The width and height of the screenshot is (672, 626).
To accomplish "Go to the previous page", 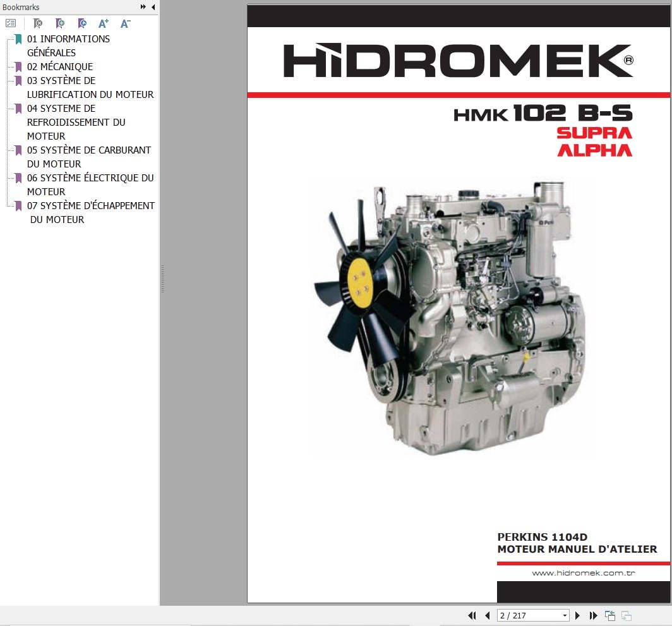I will [488, 616].
